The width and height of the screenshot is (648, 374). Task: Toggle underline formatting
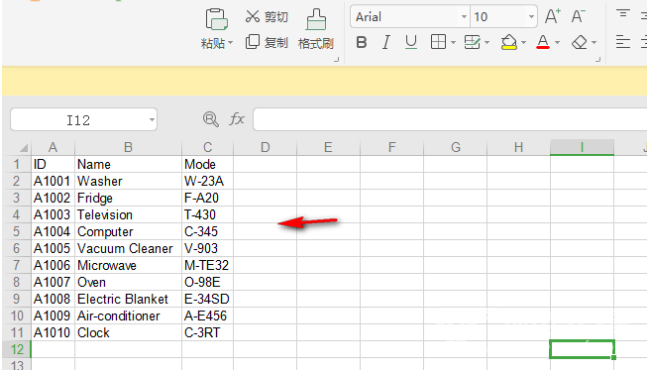(411, 42)
